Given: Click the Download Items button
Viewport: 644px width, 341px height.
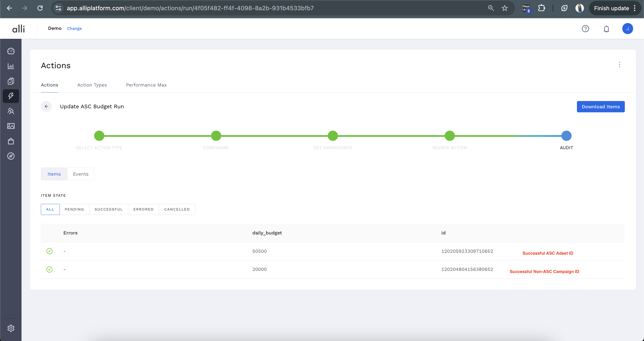Looking at the screenshot, I should tap(601, 107).
